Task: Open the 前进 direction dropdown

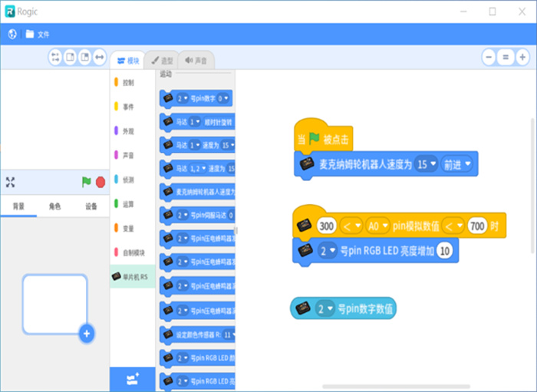Action: [457, 164]
